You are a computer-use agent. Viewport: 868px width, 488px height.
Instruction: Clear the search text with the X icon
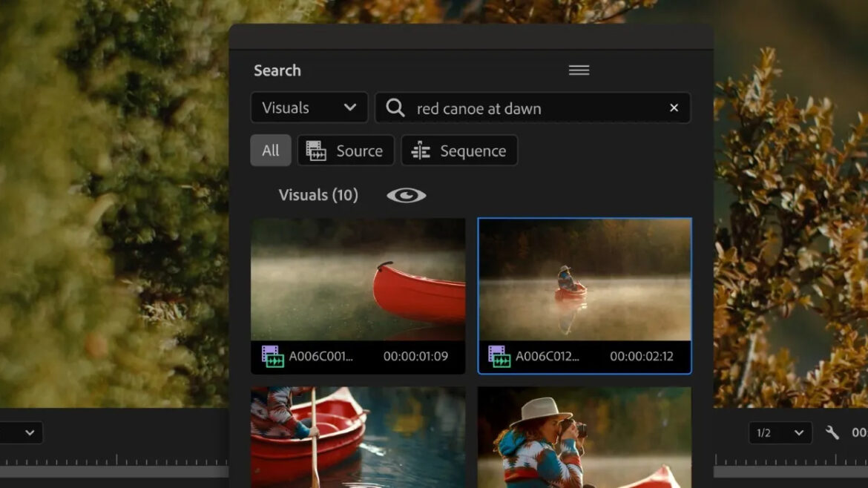coord(674,108)
